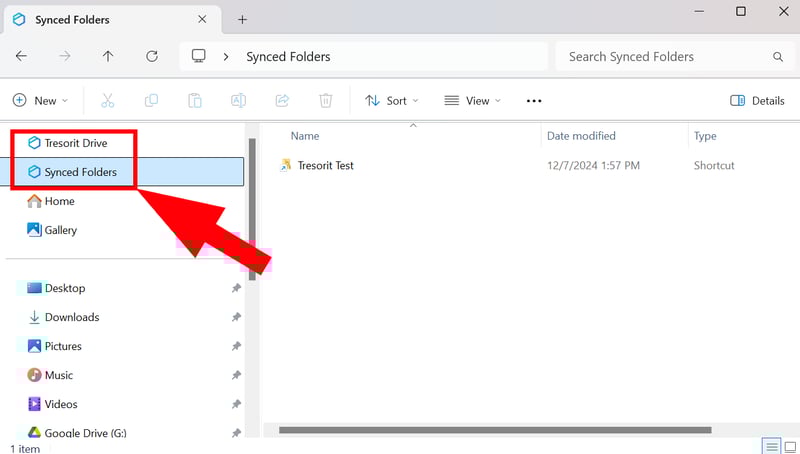Click the Paste clipboard icon
The width and height of the screenshot is (800, 454).
coord(195,100)
